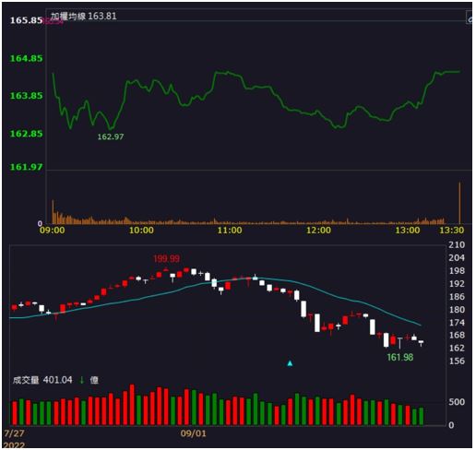Click the 13:00 time axis label

click(x=407, y=231)
